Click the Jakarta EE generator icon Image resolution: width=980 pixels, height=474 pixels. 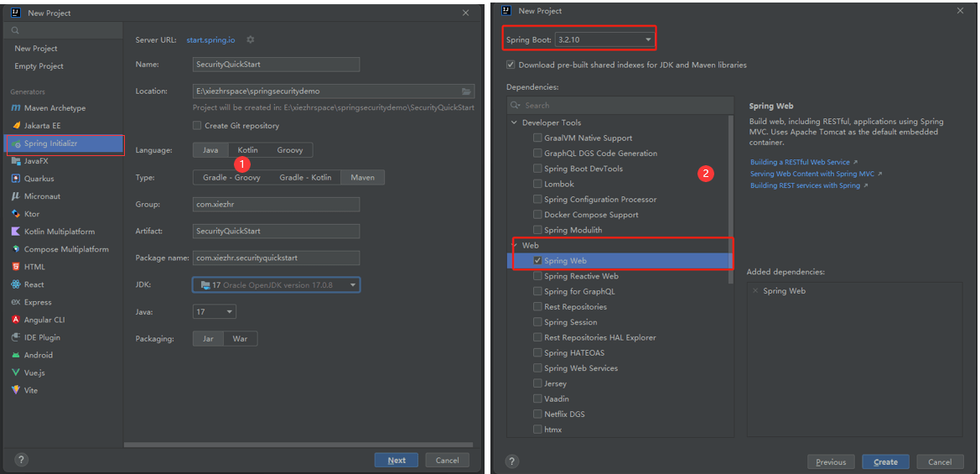click(x=16, y=126)
